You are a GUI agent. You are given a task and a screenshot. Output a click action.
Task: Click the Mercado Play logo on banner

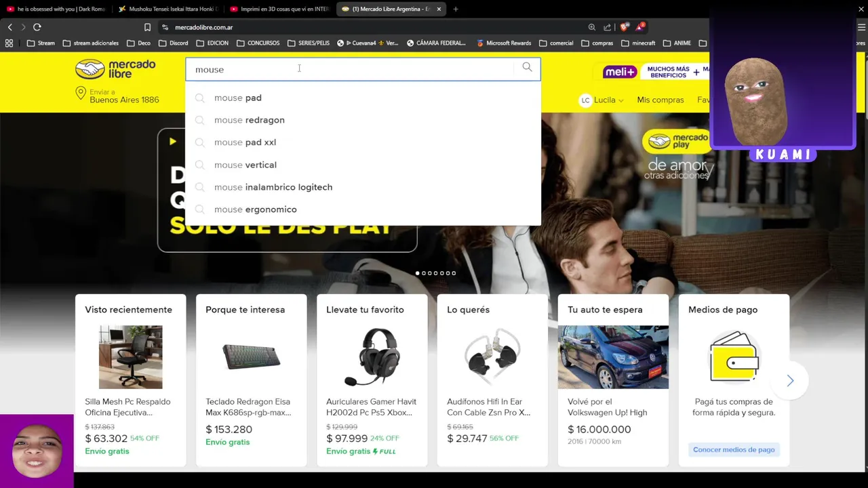(x=675, y=142)
